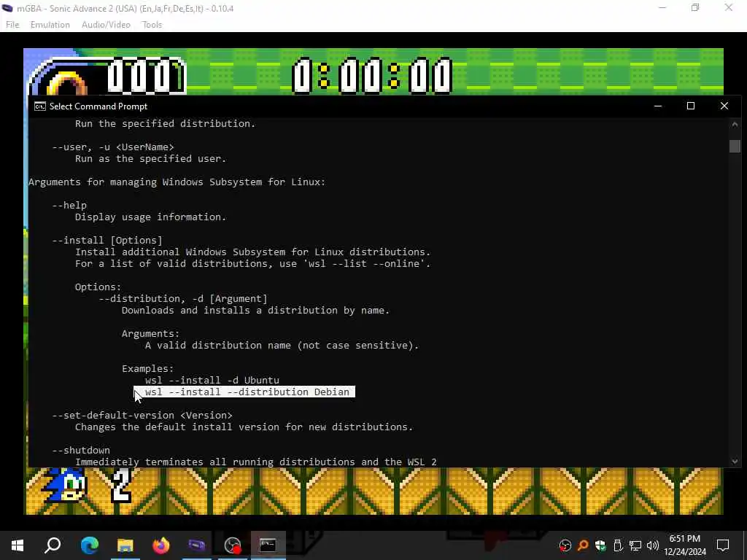
Task: Click 'Downloads and installs a distribution by name.'
Action: click(256, 311)
